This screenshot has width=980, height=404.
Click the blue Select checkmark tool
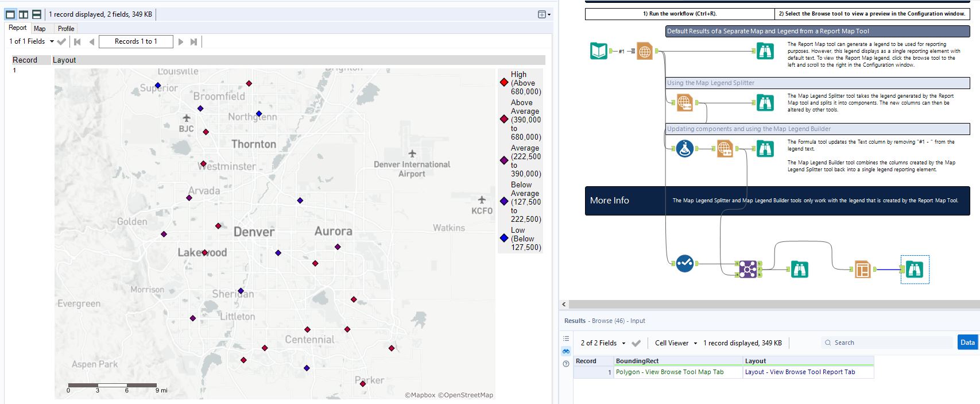point(684,264)
